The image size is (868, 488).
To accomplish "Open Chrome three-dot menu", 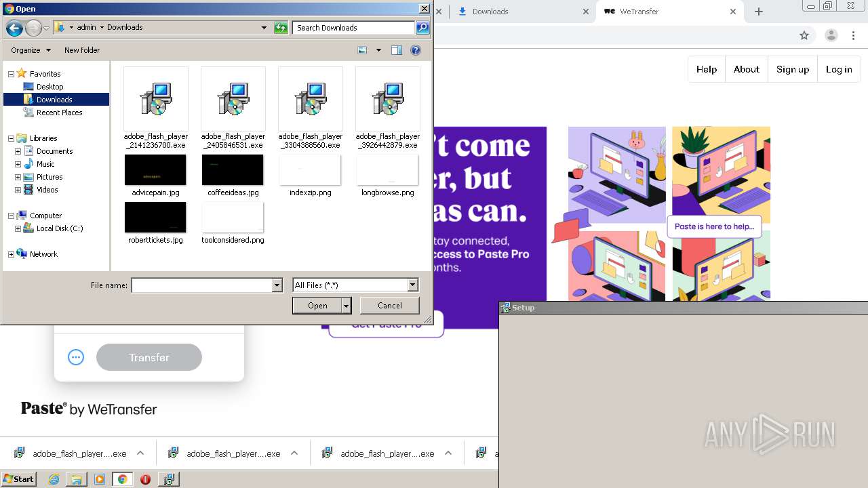I will [x=854, y=35].
